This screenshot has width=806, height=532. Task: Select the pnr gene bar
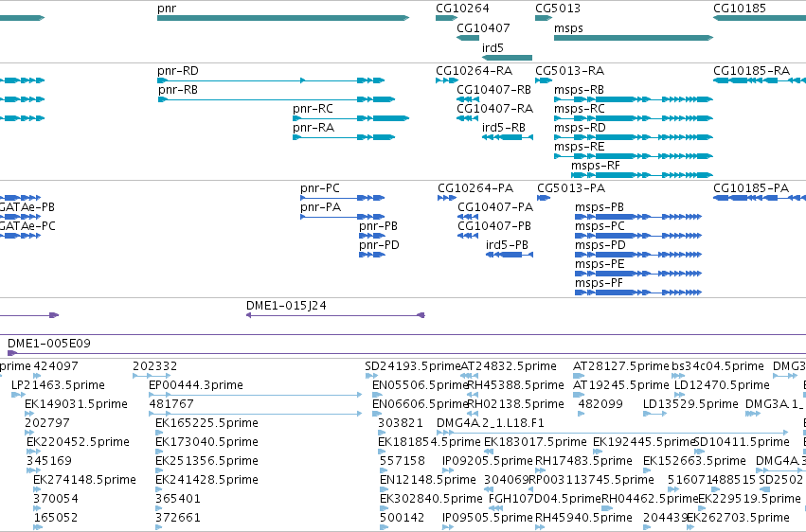(x=283, y=18)
